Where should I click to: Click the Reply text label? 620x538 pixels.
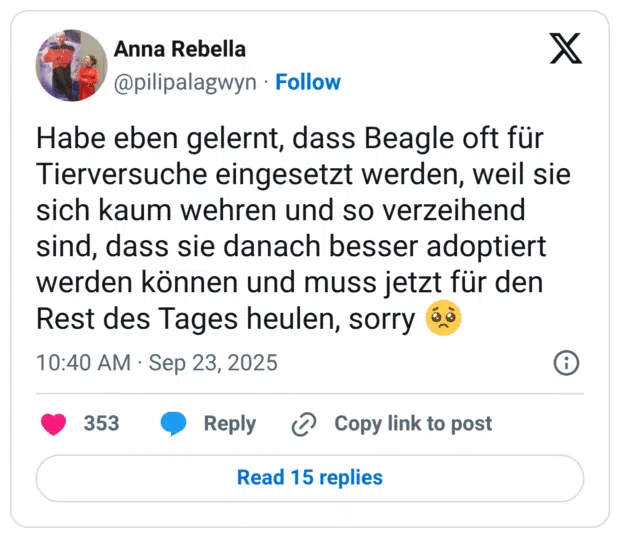[230, 424]
